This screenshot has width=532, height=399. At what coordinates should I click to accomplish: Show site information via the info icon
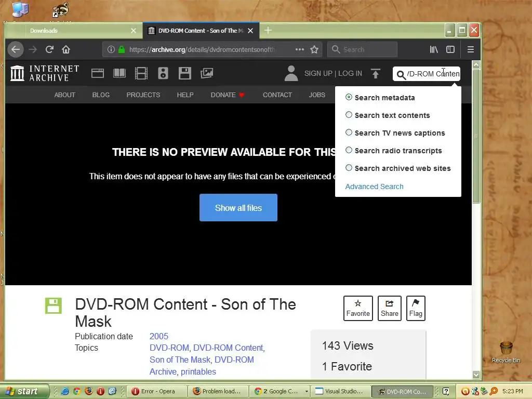pyautogui.click(x=111, y=49)
